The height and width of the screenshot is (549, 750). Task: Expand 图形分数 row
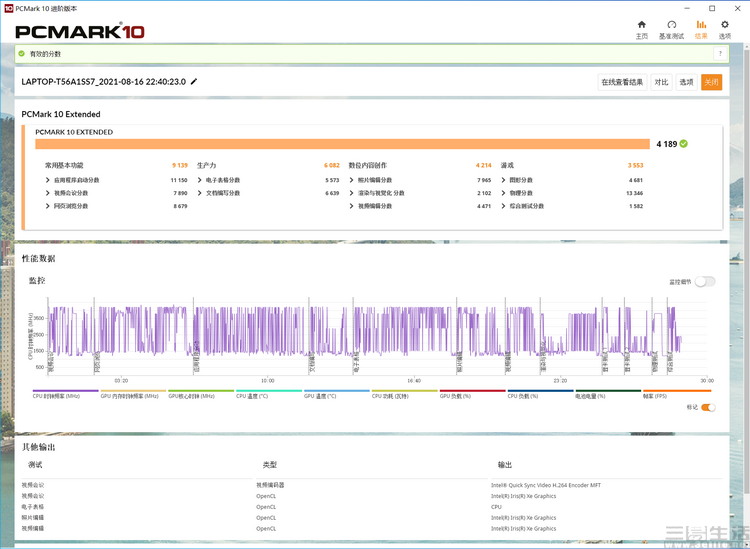(503, 180)
